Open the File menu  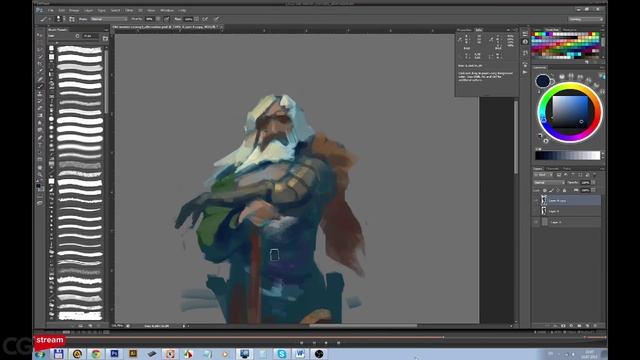pos(51,10)
